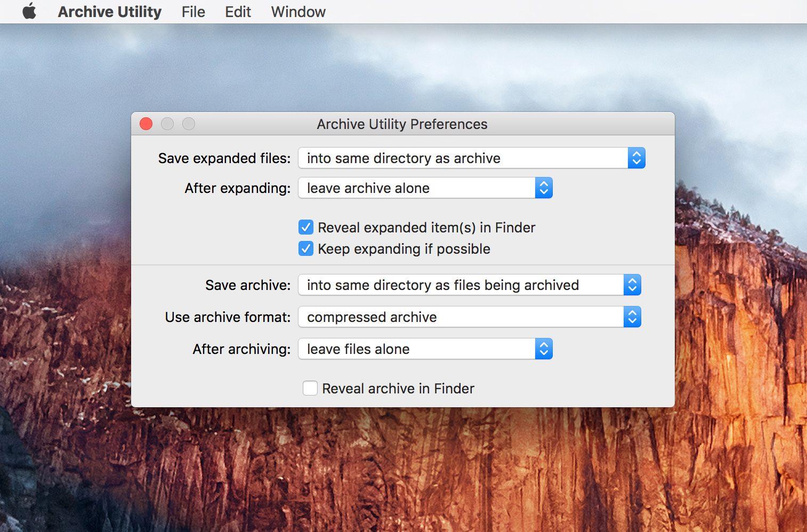Open the Save expanded files dropdown
Image resolution: width=807 pixels, height=532 pixels.
click(x=472, y=158)
